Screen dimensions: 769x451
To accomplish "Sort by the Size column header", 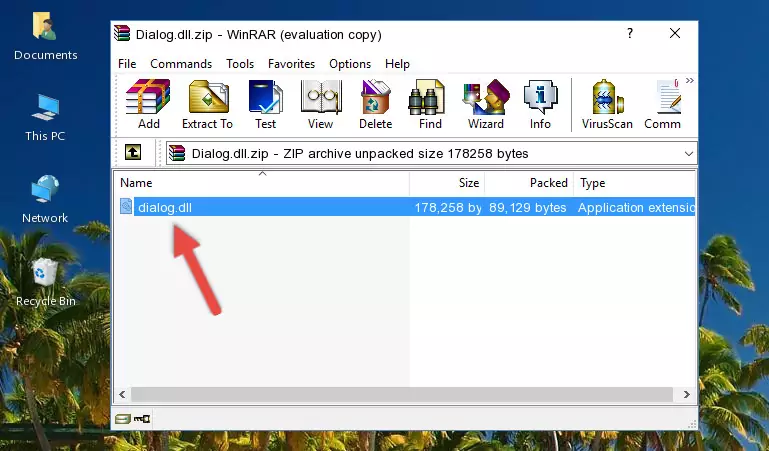I will pos(447,183).
